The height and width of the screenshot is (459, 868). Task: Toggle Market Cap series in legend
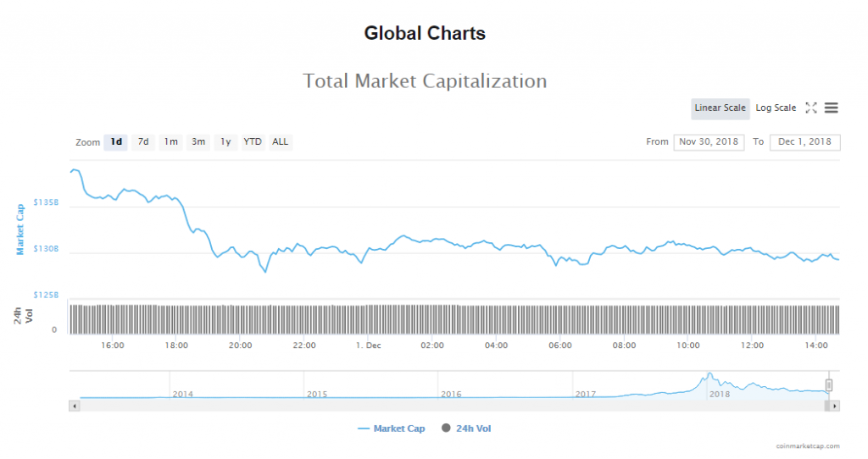coord(392,429)
